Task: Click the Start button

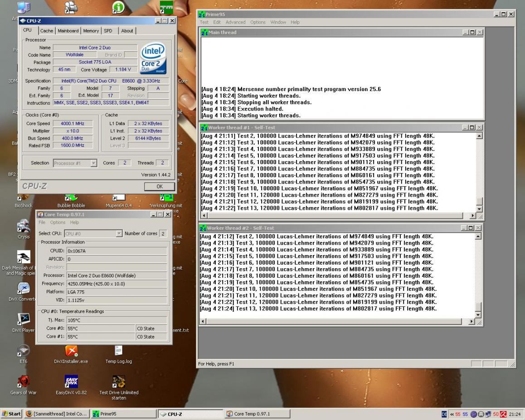Action: point(11,414)
